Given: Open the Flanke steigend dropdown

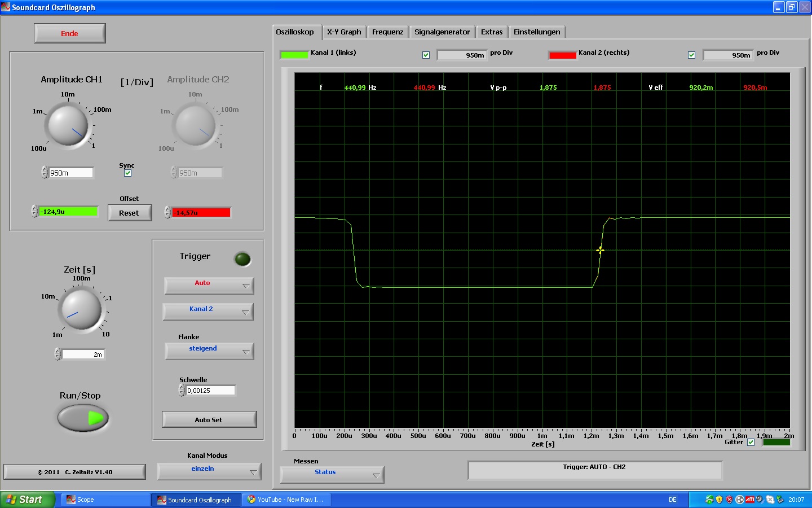Looking at the screenshot, I should tap(209, 351).
